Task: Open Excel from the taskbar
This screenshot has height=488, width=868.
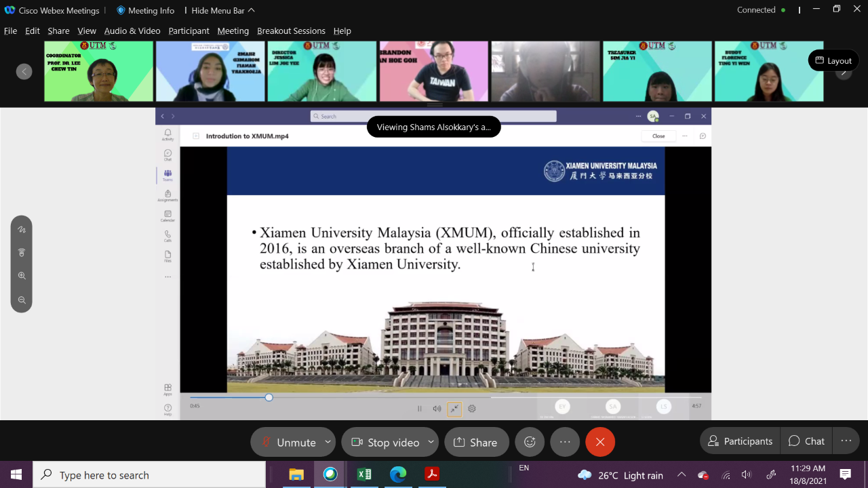Action: 364,474
